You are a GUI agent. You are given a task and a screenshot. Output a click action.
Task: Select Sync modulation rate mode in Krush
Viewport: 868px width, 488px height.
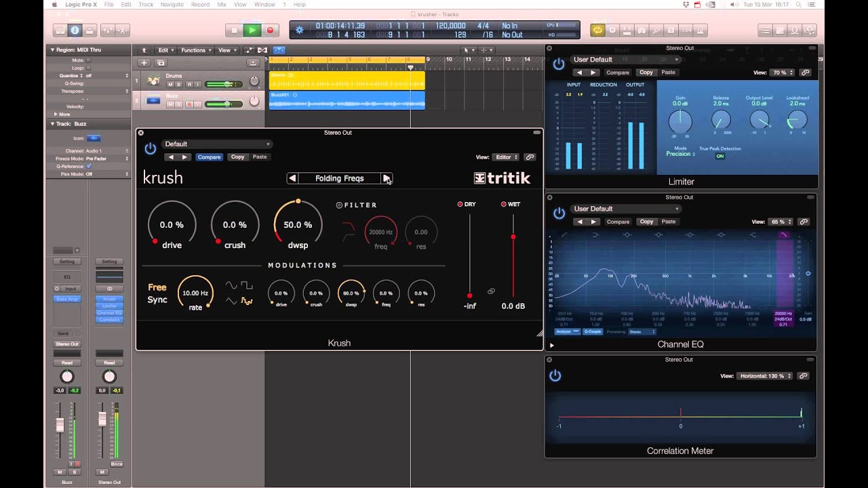pyautogui.click(x=157, y=300)
